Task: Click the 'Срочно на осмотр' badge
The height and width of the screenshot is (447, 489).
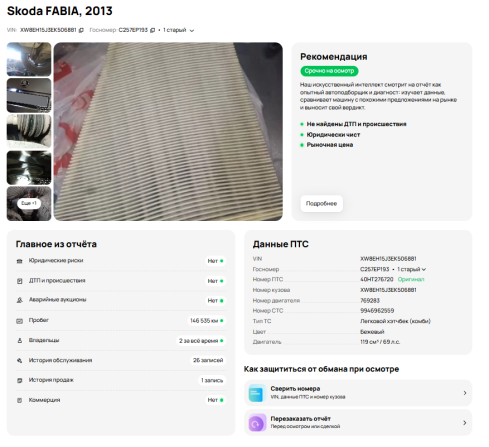Action: 329,71
